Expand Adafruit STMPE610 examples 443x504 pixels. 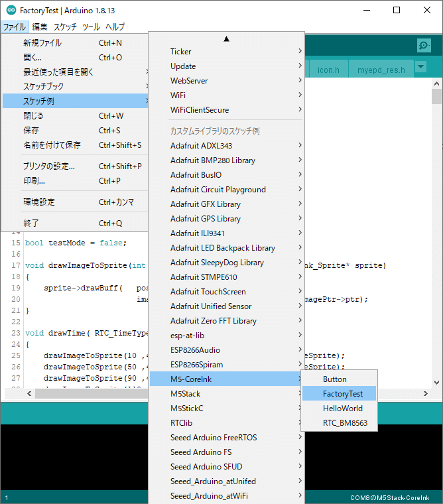click(226, 277)
